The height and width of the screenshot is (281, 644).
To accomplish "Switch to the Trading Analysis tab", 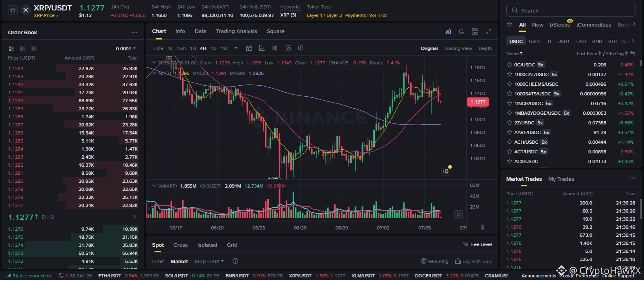I will tap(237, 31).
